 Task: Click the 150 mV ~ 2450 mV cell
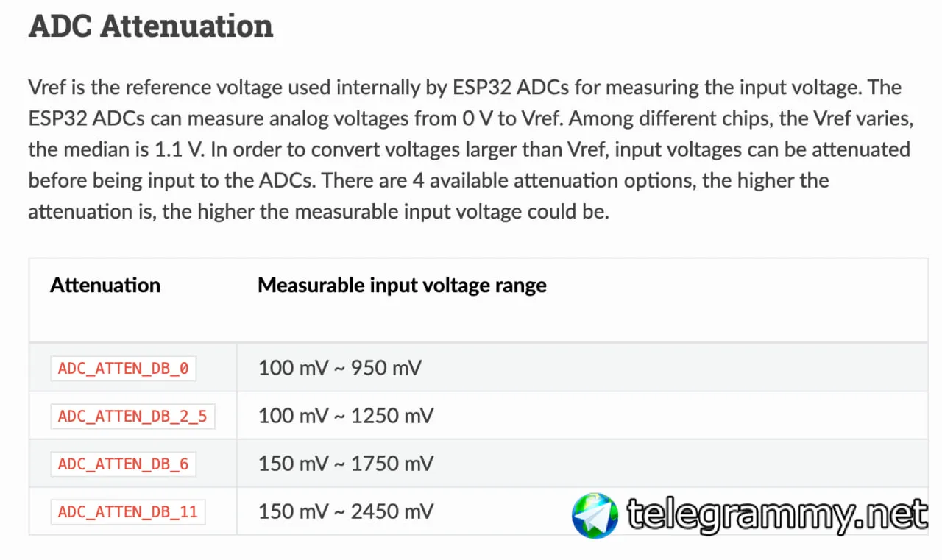click(x=346, y=511)
